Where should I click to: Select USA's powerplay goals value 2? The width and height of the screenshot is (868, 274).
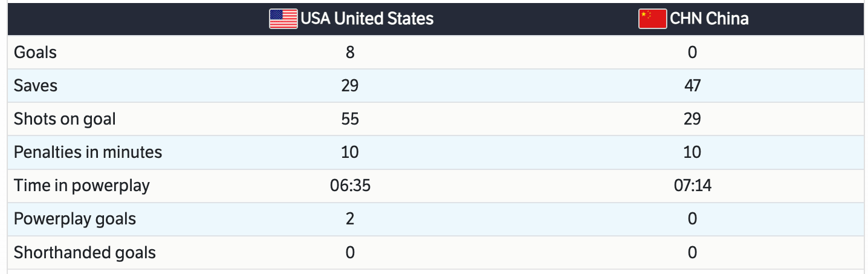tap(350, 218)
